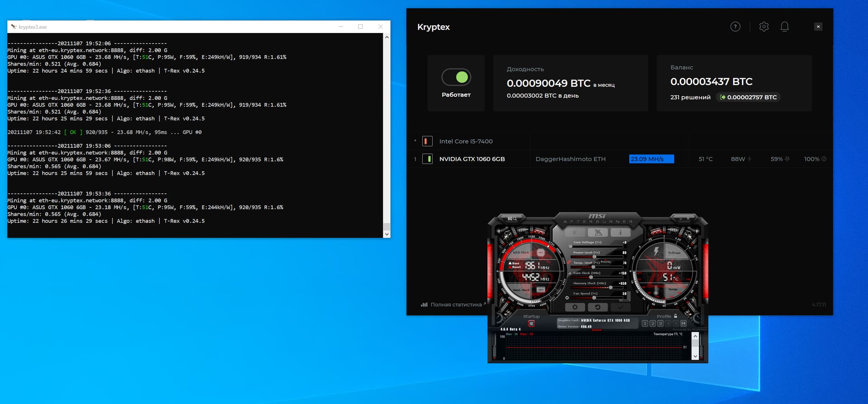Click DaggerHashimoto ETH algorithm label

pyautogui.click(x=571, y=159)
